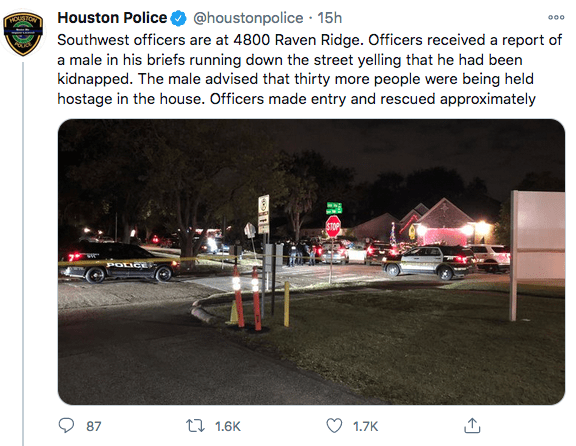Retweet using the arrows icon
The width and height of the screenshot is (576, 446).
(x=195, y=426)
